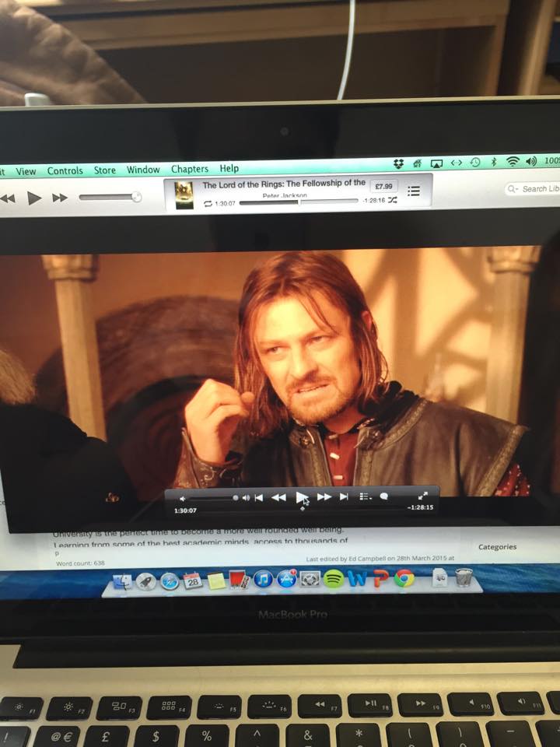Open the gray camera-like app in Dock
The image size is (560, 747).
pos(310,579)
